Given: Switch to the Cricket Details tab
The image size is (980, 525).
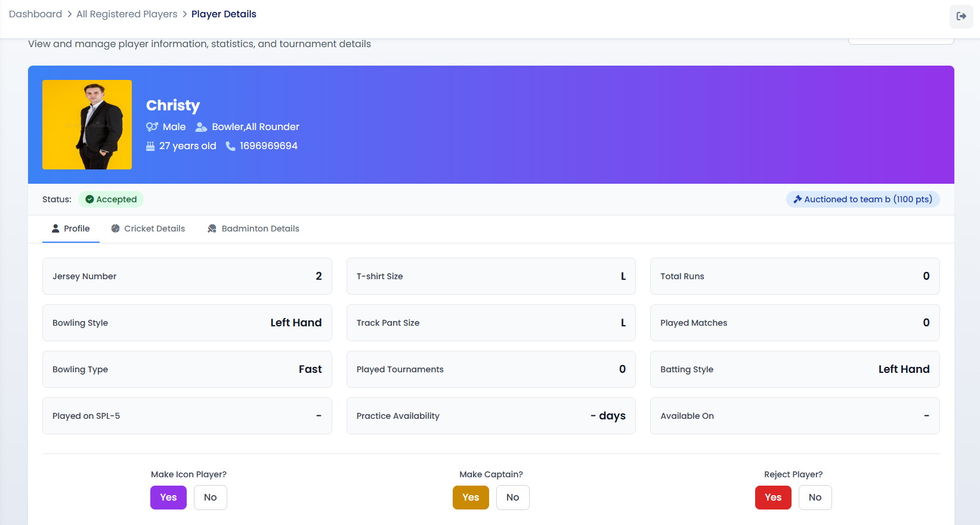Looking at the screenshot, I should click(148, 228).
